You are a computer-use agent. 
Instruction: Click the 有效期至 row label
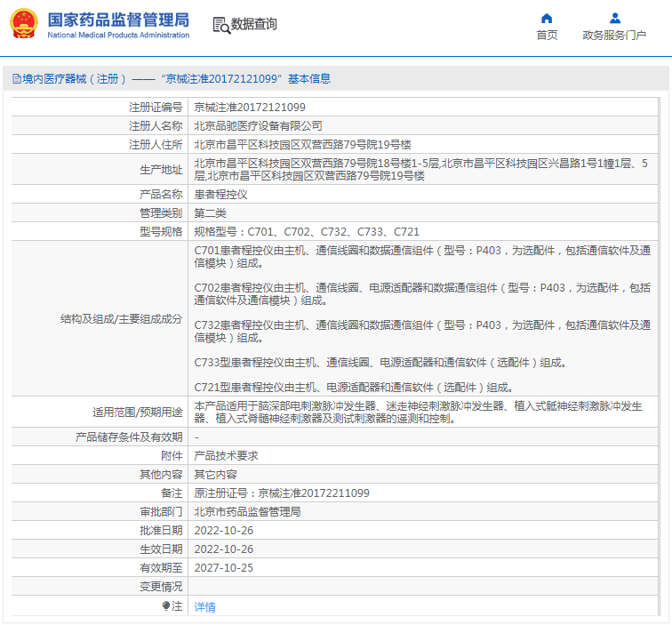[x=161, y=567]
